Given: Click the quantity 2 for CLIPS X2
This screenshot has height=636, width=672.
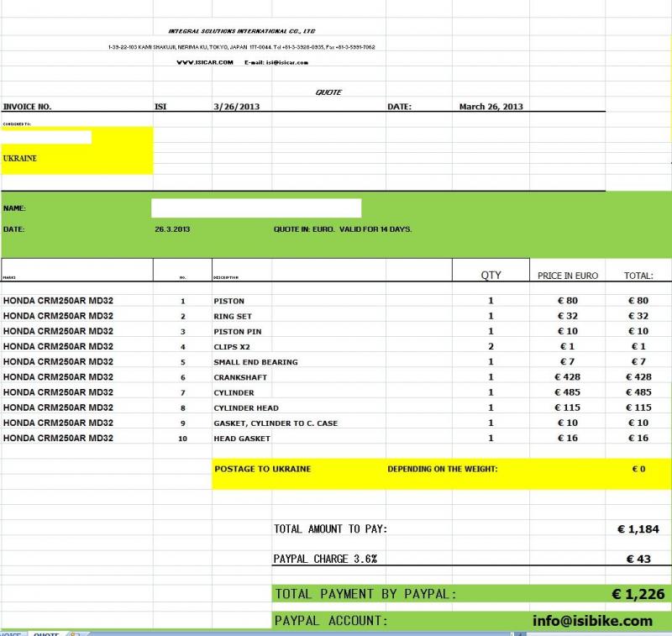Looking at the screenshot, I should click(x=491, y=346).
